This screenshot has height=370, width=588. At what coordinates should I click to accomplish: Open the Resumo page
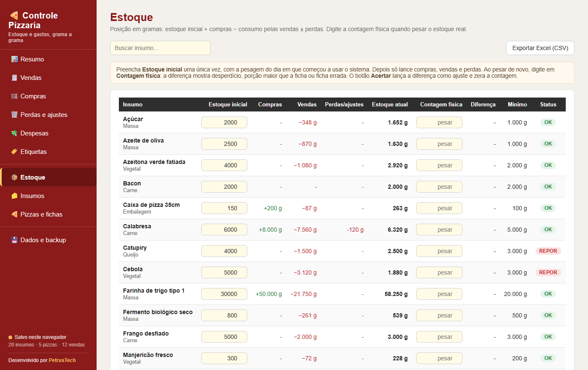click(x=48, y=59)
